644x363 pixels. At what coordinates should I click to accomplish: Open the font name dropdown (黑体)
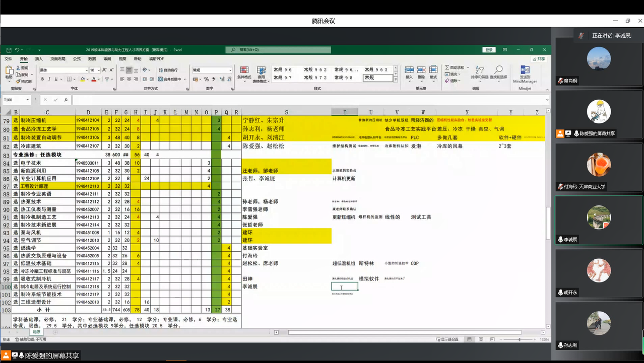(x=86, y=70)
